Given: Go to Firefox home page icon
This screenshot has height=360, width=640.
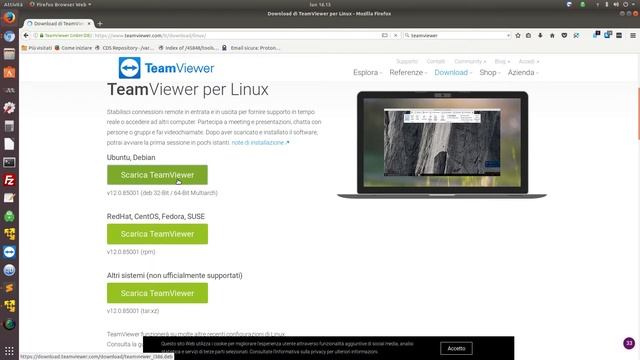Looking at the screenshot, I should point(552,36).
